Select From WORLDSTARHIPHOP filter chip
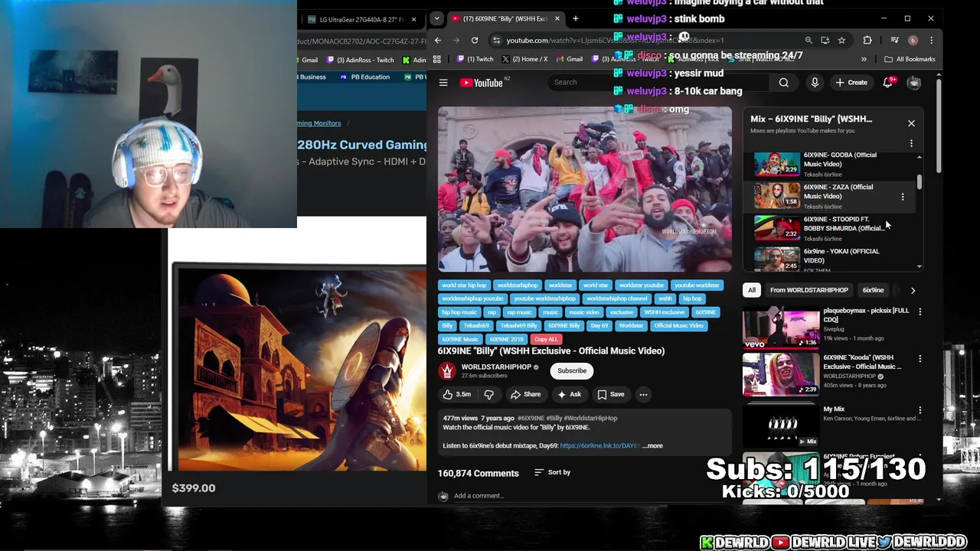Viewport: 980px width, 551px height. coord(808,290)
